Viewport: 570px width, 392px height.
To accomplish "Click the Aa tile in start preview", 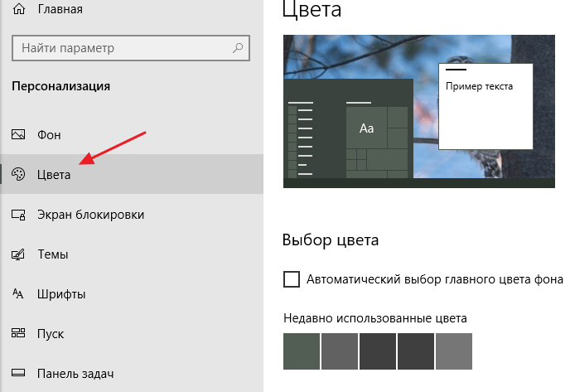I will (366, 128).
